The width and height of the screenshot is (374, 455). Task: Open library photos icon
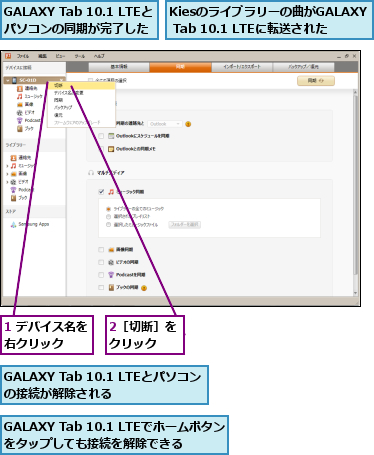(x=13, y=174)
